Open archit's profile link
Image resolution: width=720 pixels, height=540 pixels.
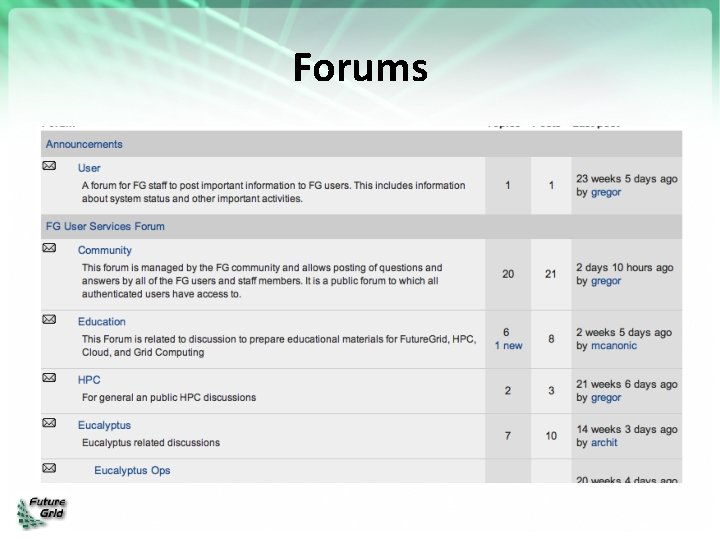[x=604, y=443]
